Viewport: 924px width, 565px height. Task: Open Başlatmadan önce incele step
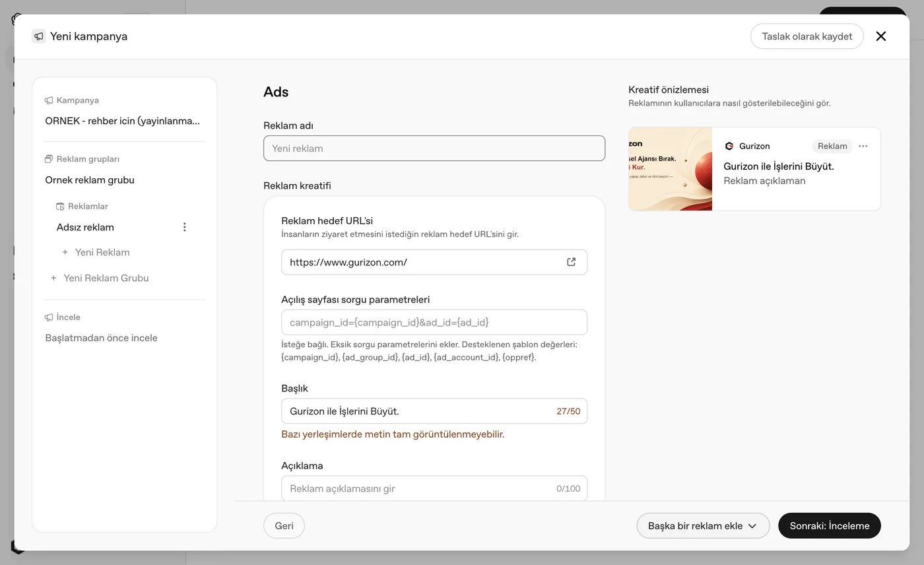click(101, 338)
